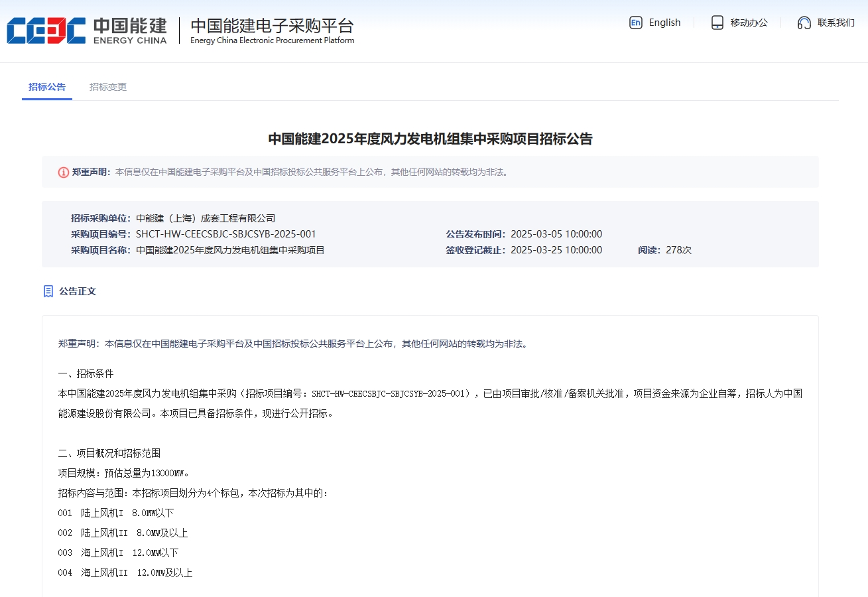Click the read count 278次
Screen dimensions: 868x597
678,250
